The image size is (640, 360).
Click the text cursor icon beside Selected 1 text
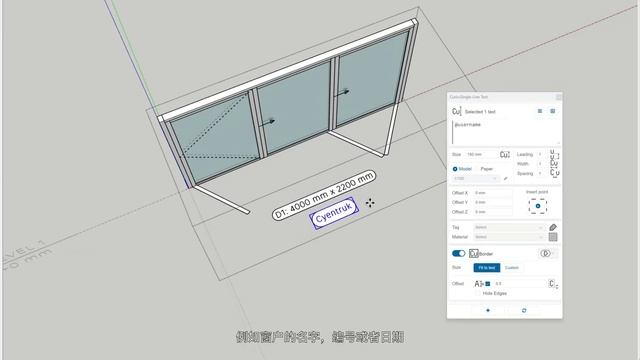tap(457, 111)
